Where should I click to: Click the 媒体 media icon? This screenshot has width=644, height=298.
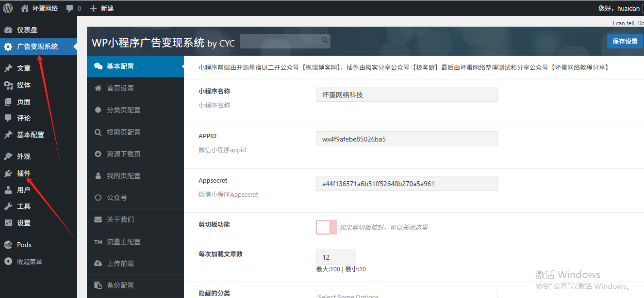(8, 85)
